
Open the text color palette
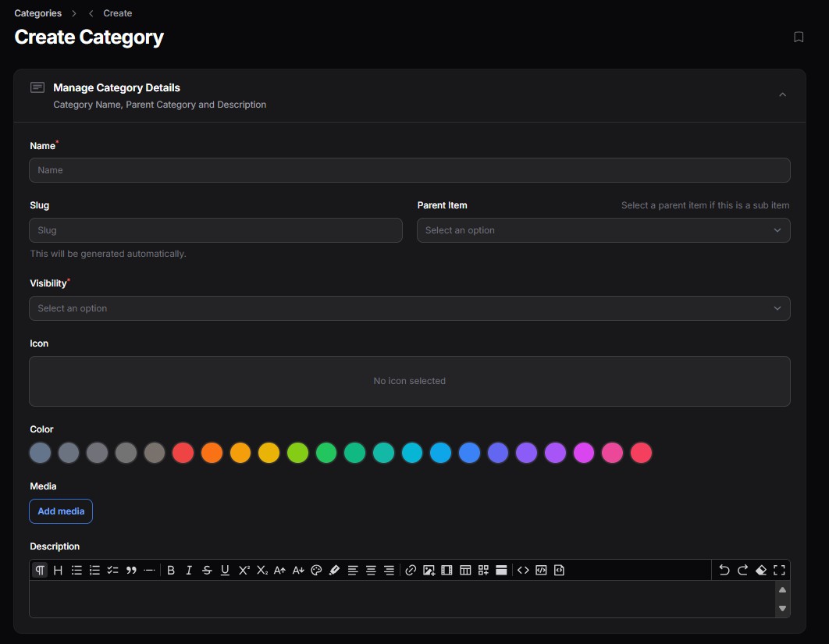click(x=316, y=570)
